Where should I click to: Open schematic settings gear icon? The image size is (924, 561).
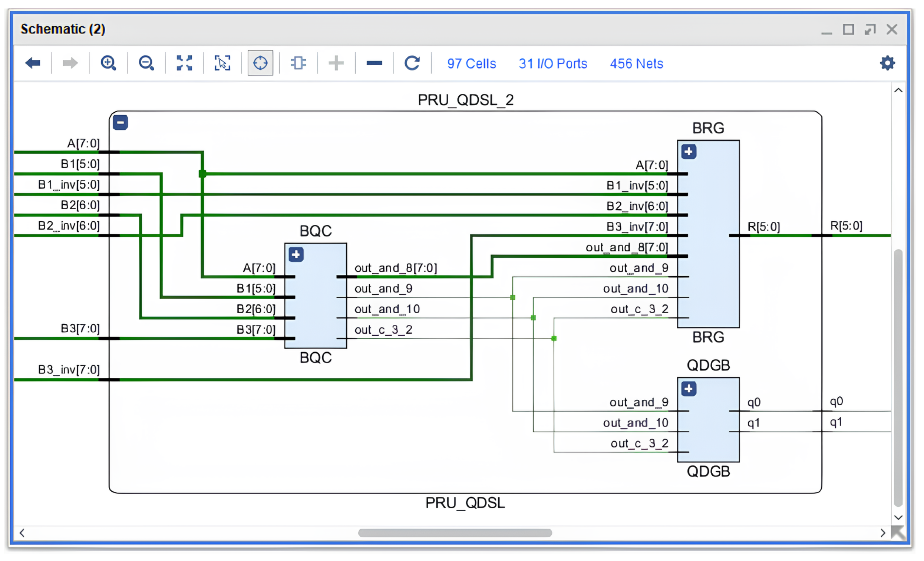[887, 63]
